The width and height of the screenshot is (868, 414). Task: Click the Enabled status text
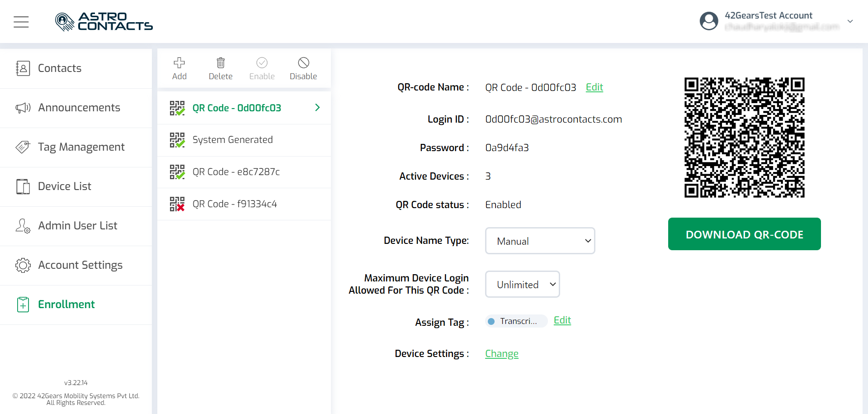click(x=503, y=205)
